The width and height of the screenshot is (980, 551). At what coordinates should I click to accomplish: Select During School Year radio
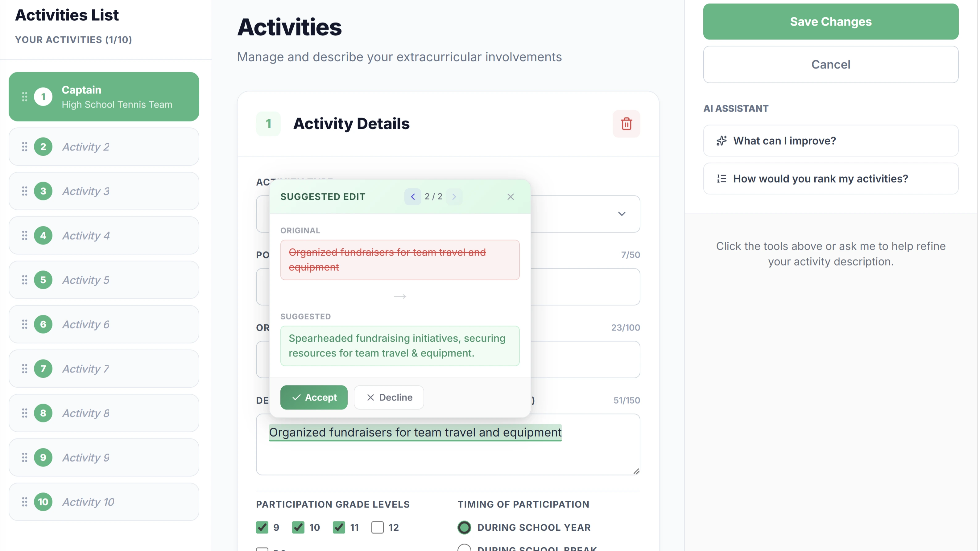coord(464,528)
